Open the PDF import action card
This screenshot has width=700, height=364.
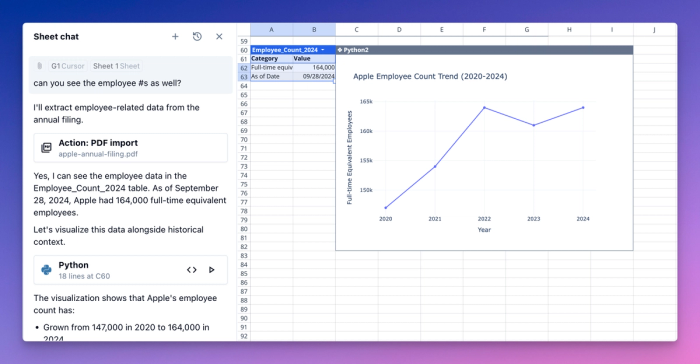pos(130,148)
